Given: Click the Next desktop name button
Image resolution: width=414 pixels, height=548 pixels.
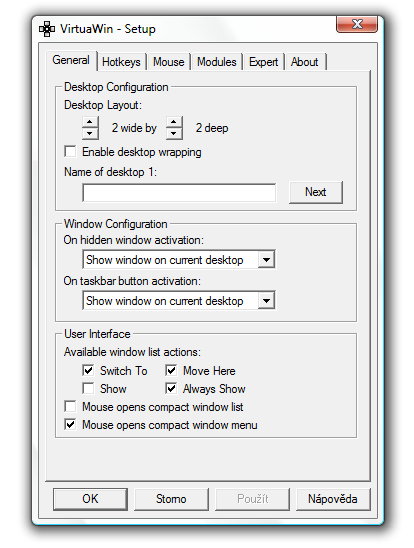Looking at the screenshot, I should click(x=316, y=192).
